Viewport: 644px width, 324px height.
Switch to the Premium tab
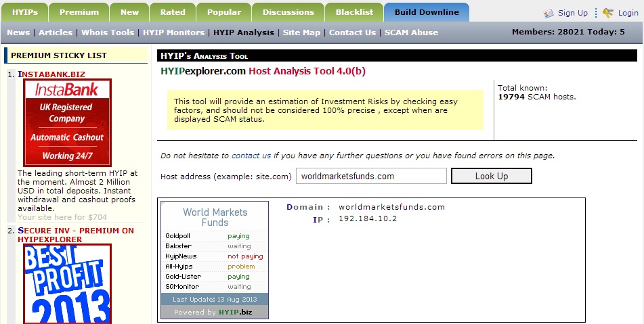tap(79, 12)
